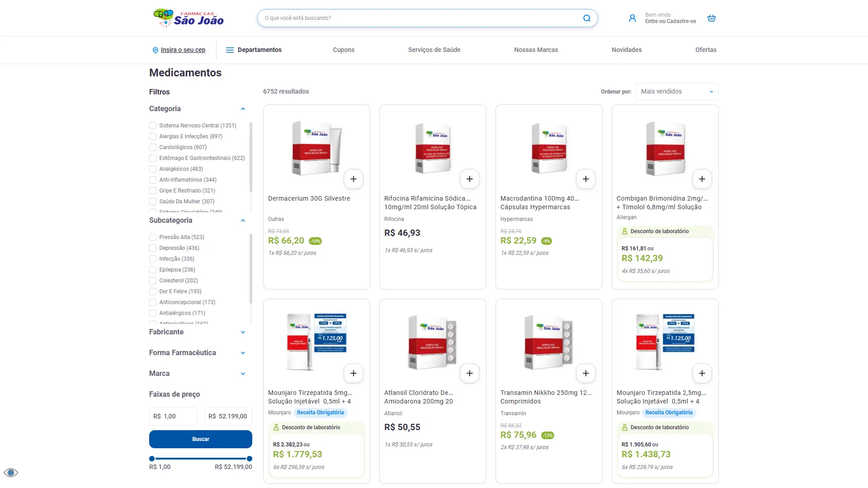
Task: Add Rifocina Rifamicina to cart with plus
Action: click(470, 179)
